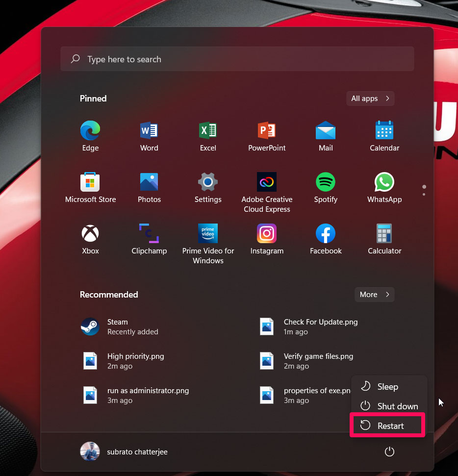Click the power button icon
The width and height of the screenshot is (458, 476).
point(389,452)
